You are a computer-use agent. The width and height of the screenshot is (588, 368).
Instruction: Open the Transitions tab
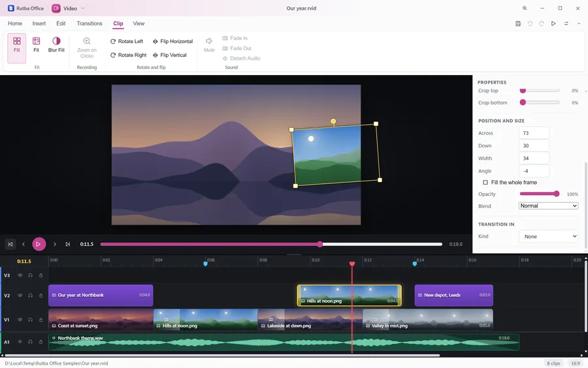90,23
